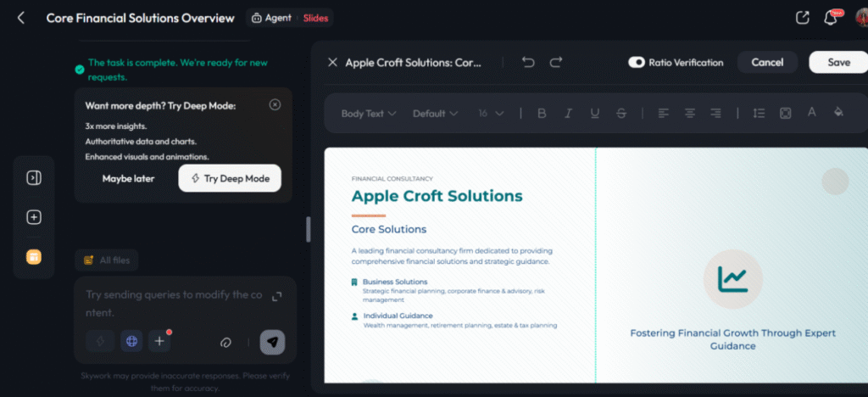Image resolution: width=868 pixels, height=397 pixels.
Task: Toggle the Ratio Verification switch
Action: (x=637, y=62)
